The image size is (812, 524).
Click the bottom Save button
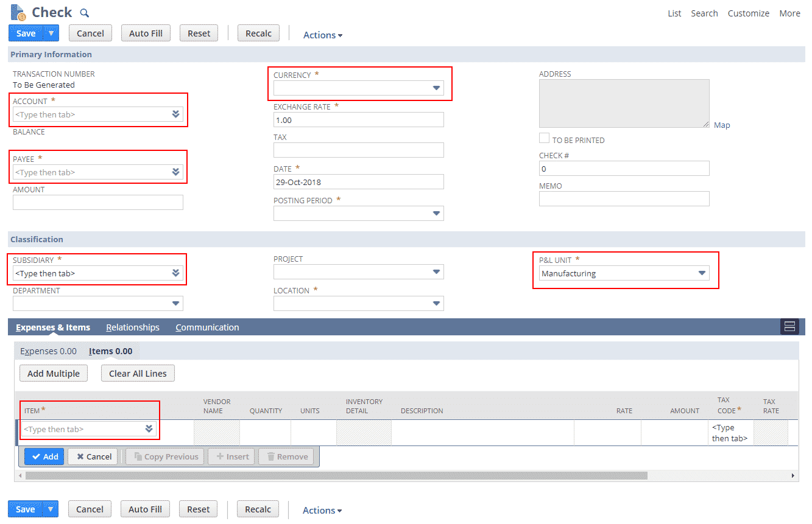coord(25,509)
